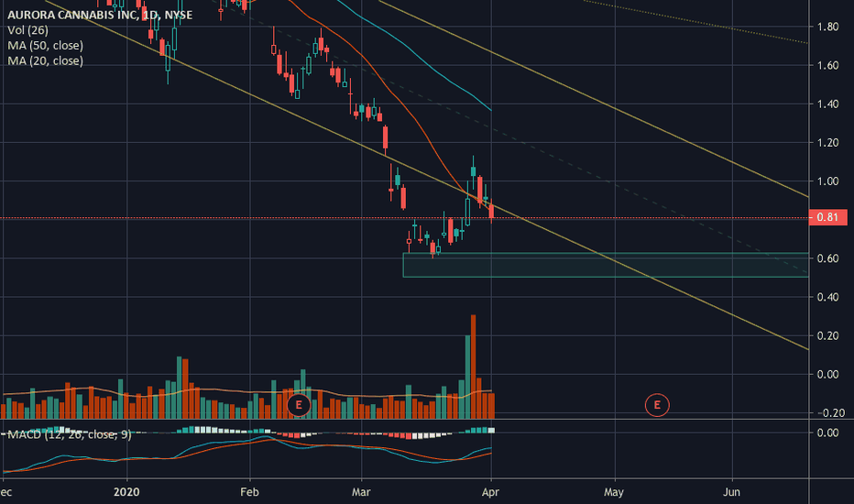Image resolution: width=854 pixels, height=504 pixels.
Task: Click the 2020 label on time axis
Action: pos(126,492)
